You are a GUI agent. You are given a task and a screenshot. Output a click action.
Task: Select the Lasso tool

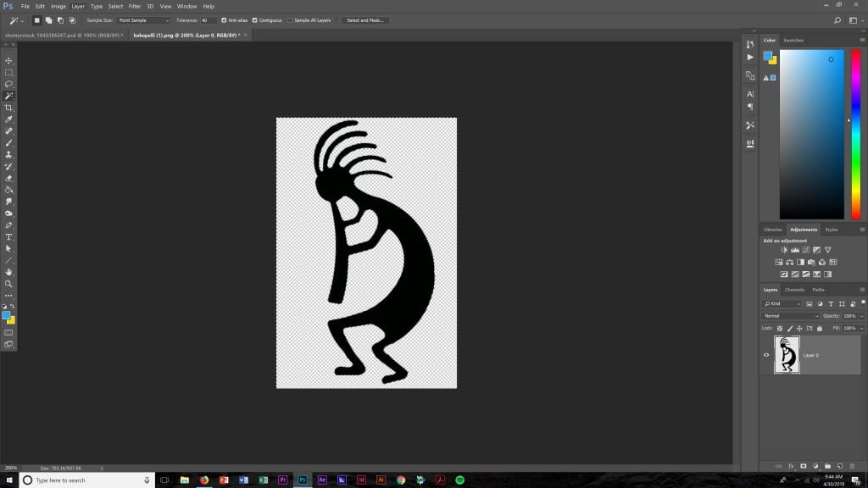(x=8, y=84)
